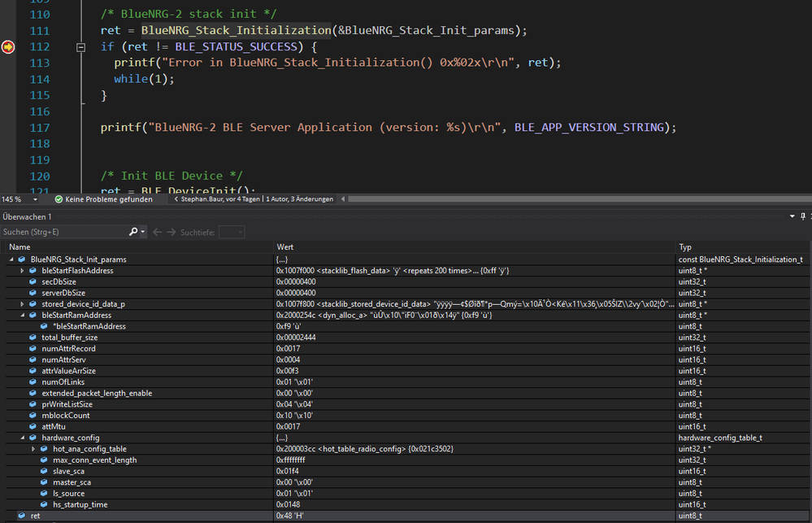
Task: Open the watch window options dropdown arrow
Action: (793, 216)
